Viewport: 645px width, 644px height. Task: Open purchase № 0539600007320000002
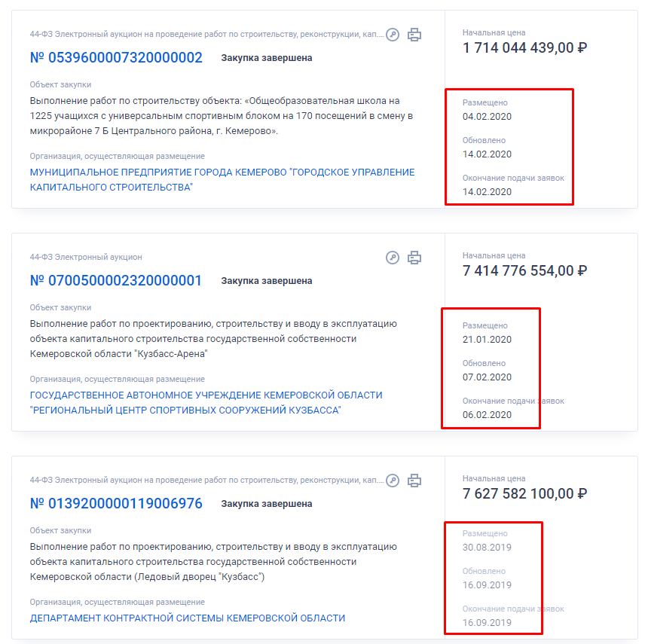(x=116, y=57)
